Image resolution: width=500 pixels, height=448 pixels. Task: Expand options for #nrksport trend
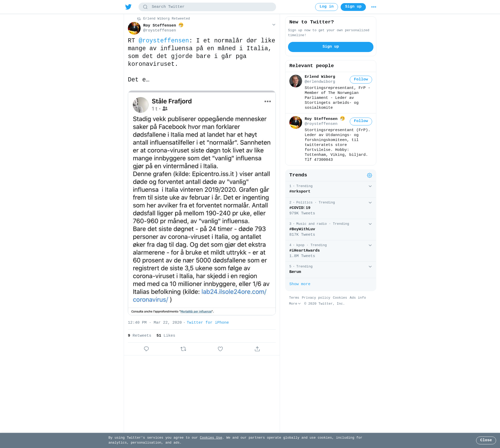370,186
